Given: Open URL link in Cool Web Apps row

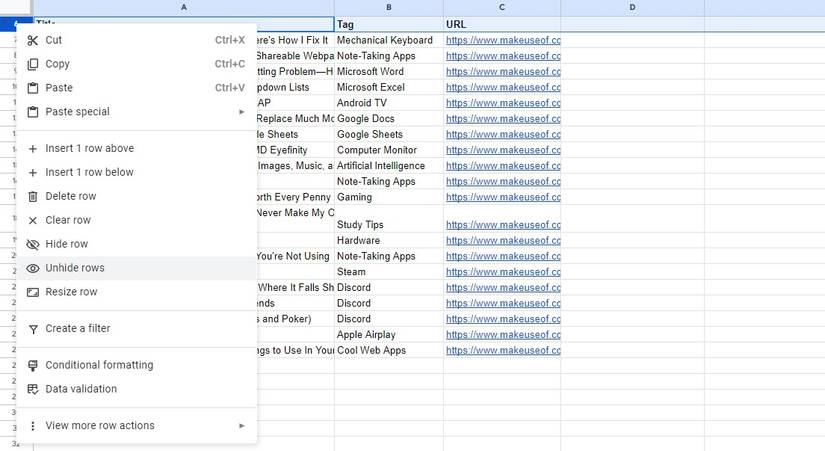Looking at the screenshot, I should (503, 350).
